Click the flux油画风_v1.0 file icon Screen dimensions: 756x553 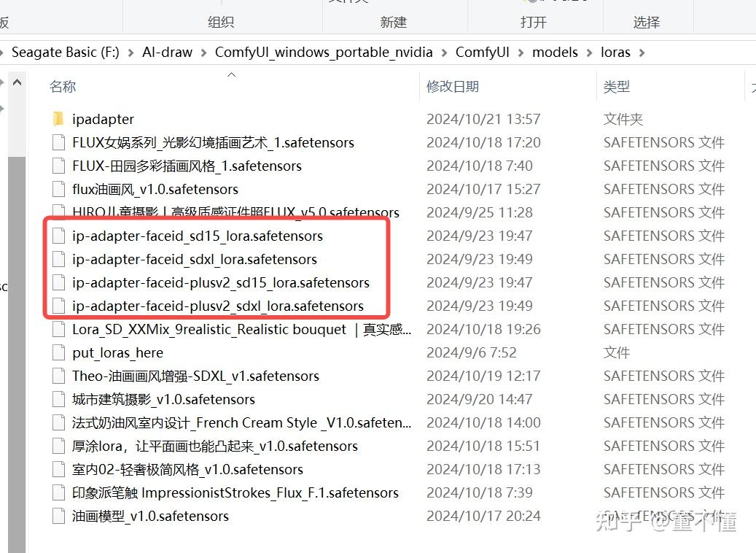click(58, 188)
